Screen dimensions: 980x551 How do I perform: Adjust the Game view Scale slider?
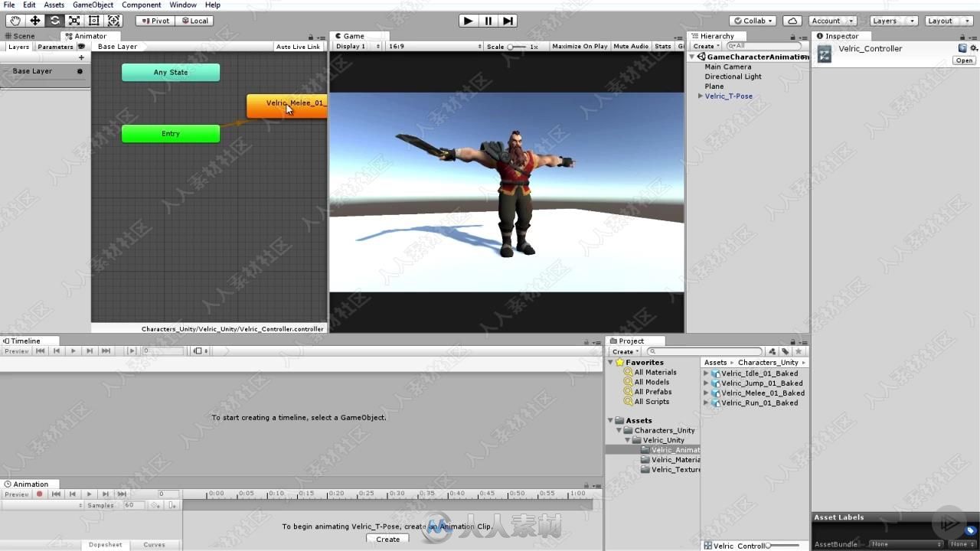coord(517,47)
